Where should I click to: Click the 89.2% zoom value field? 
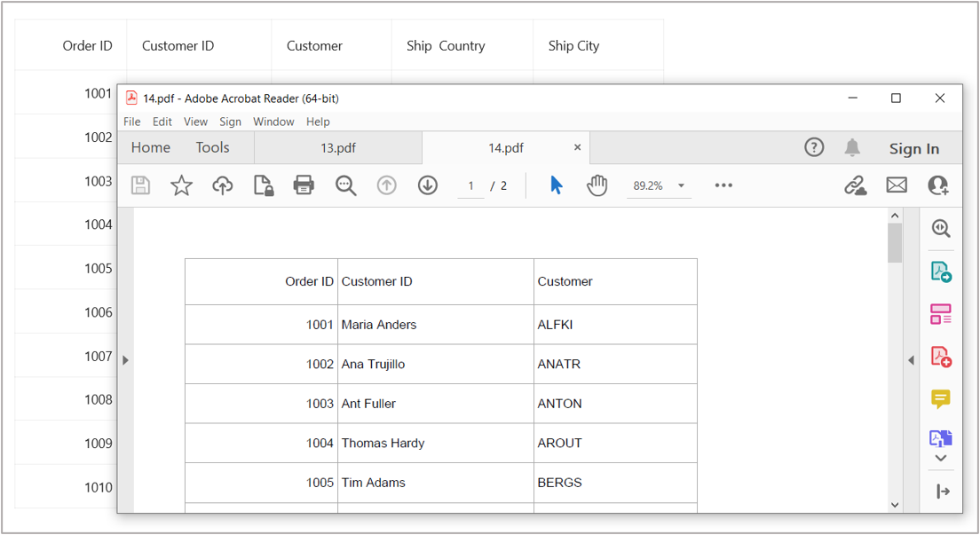[648, 185]
